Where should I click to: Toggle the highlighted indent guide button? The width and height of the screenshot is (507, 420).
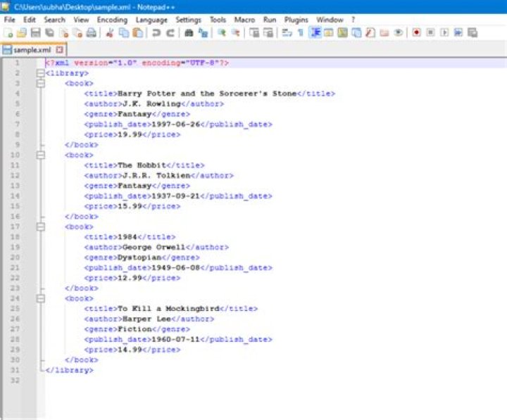[x=315, y=32]
